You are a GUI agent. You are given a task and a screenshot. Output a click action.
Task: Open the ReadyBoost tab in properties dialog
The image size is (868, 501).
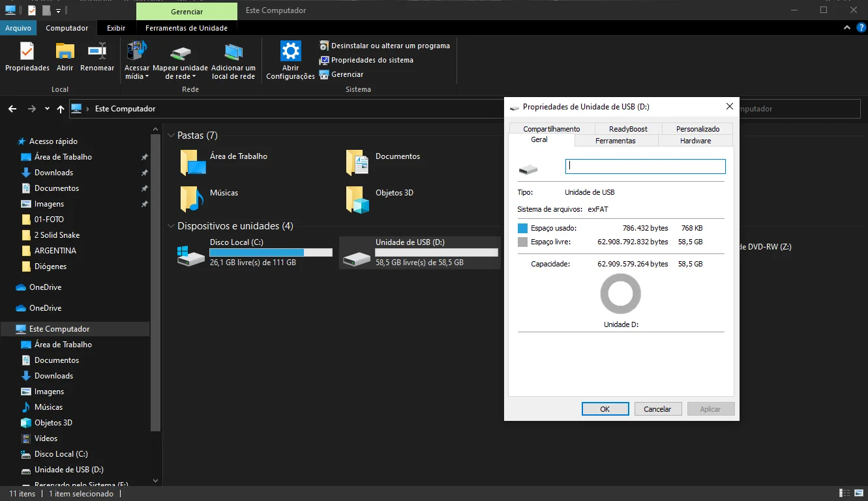click(x=628, y=129)
